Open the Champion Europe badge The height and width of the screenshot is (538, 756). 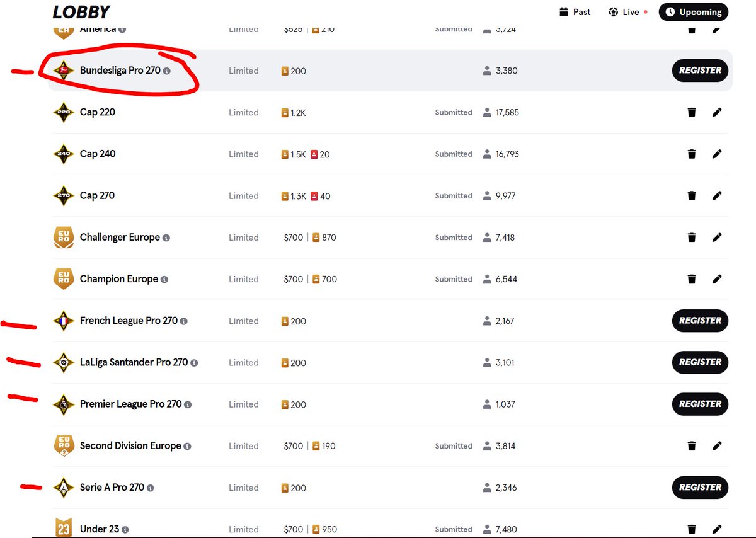tap(64, 278)
